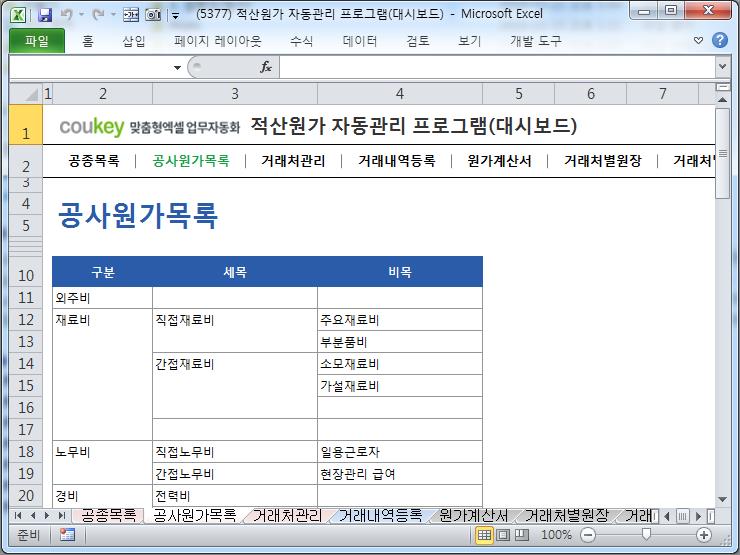Image resolution: width=740 pixels, height=555 pixels.
Task: Switch to the 거래처별원장 sheet tab
Action: 567,515
